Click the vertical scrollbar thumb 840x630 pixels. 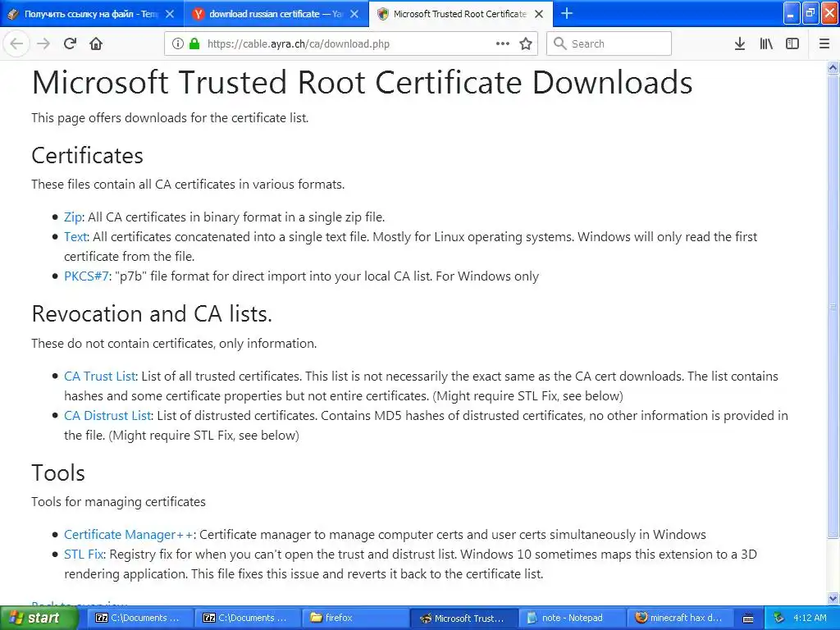click(833, 307)
